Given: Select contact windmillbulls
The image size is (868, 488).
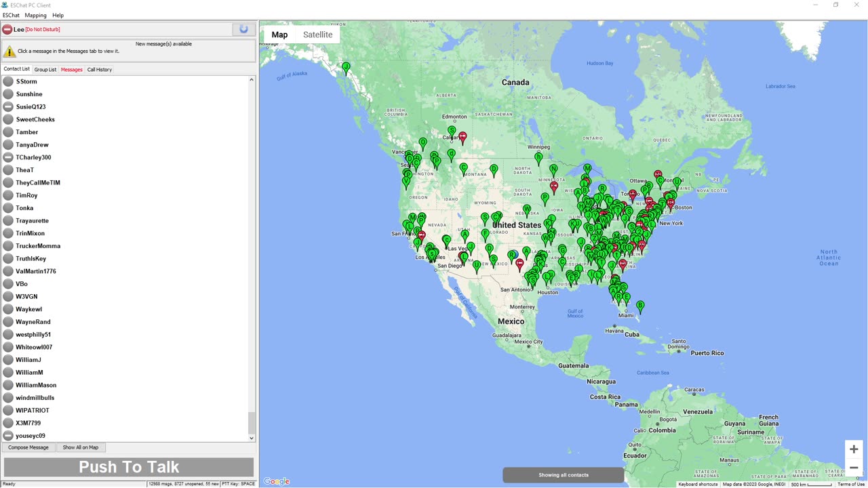Looking at the screenshot, I should tap(35, 398).
